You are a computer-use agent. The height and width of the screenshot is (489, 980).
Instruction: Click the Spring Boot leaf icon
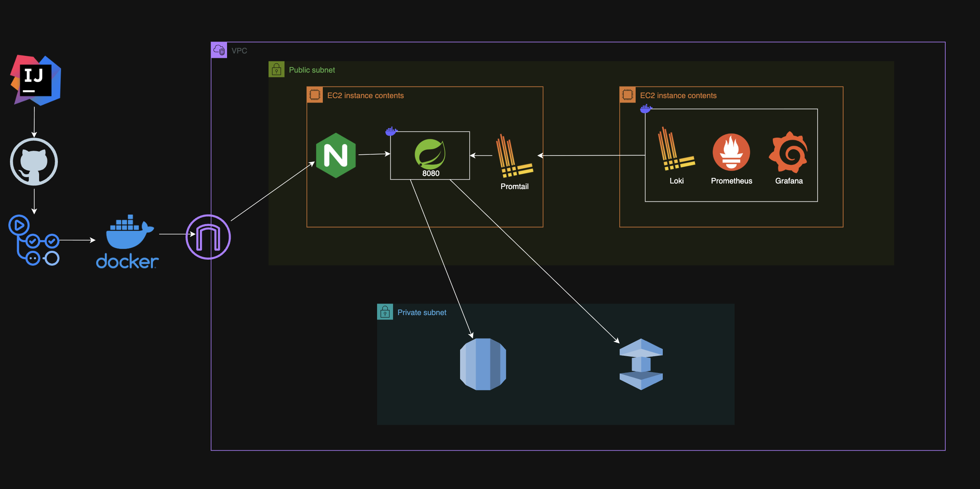coord(430,153)
